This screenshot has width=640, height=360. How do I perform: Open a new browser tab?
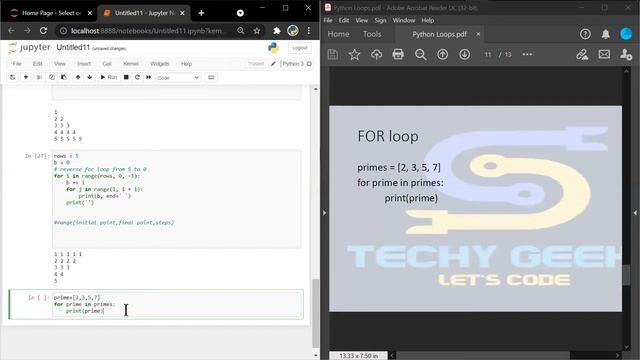click(201, 13)
